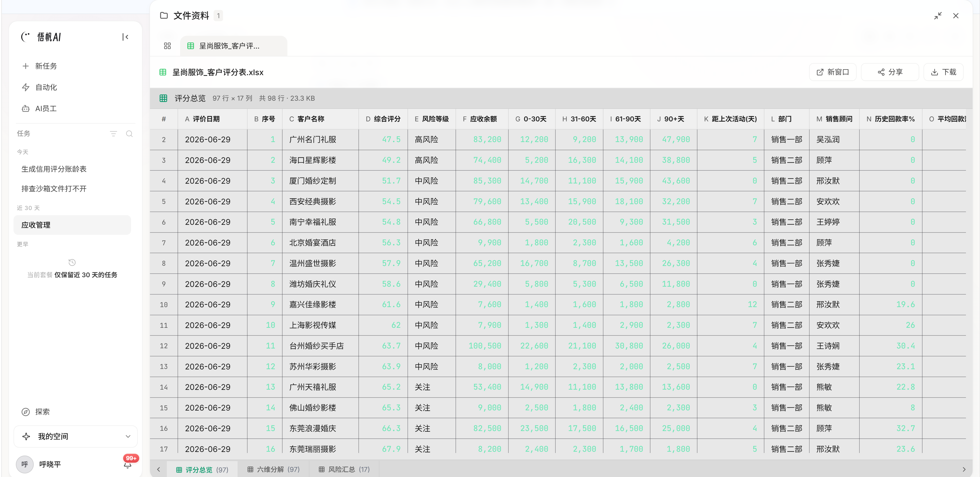Select cell 广州名门礼服
The width and height of the screenshot is (980, 477).
click(320, 139)
